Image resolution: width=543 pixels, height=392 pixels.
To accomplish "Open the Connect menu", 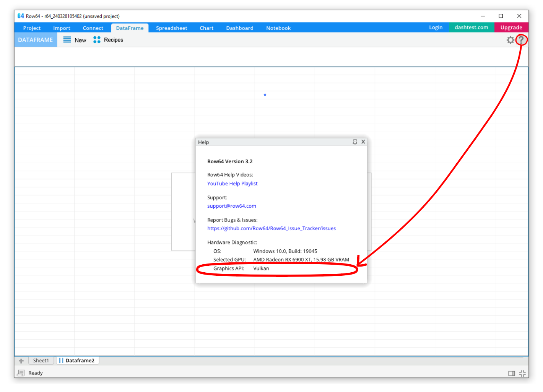I will 93,28.
